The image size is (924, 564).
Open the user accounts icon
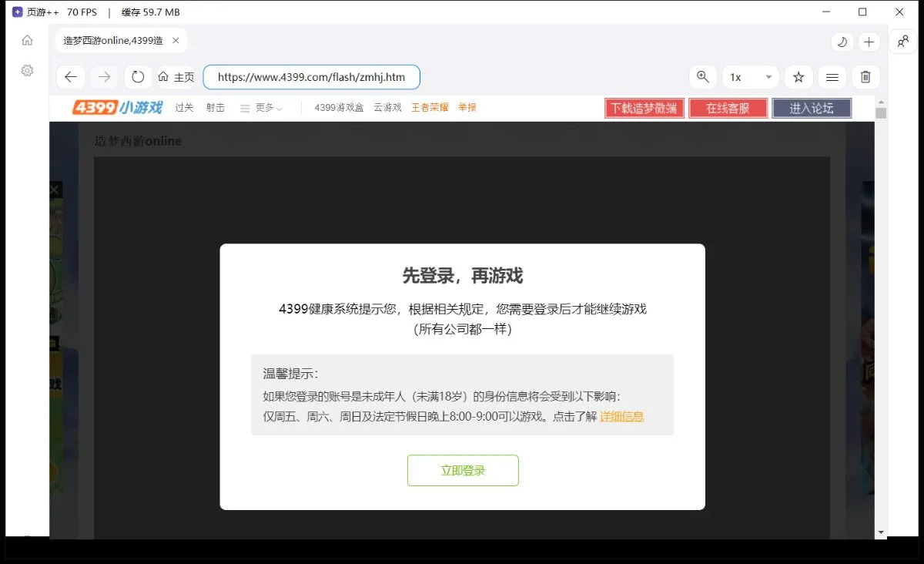click(903, 41)
